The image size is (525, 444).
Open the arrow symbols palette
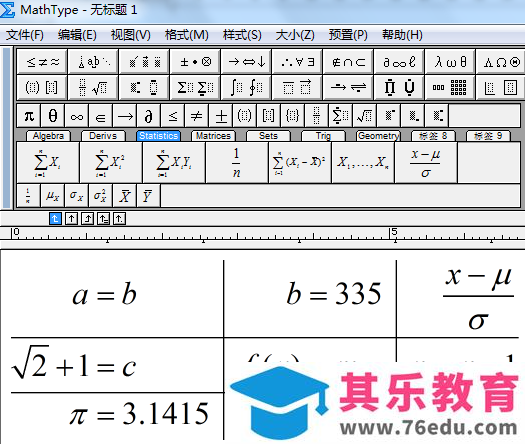click(246, 62)
